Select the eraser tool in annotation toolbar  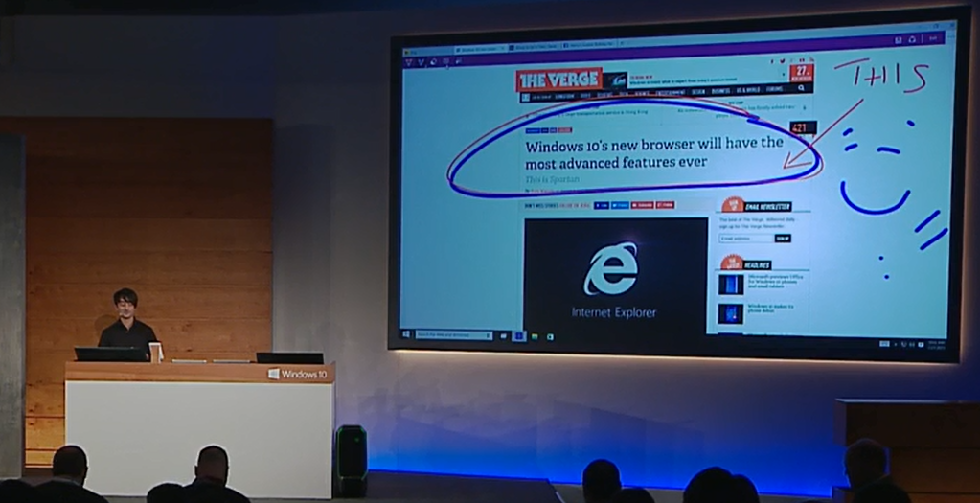[433, 61]
